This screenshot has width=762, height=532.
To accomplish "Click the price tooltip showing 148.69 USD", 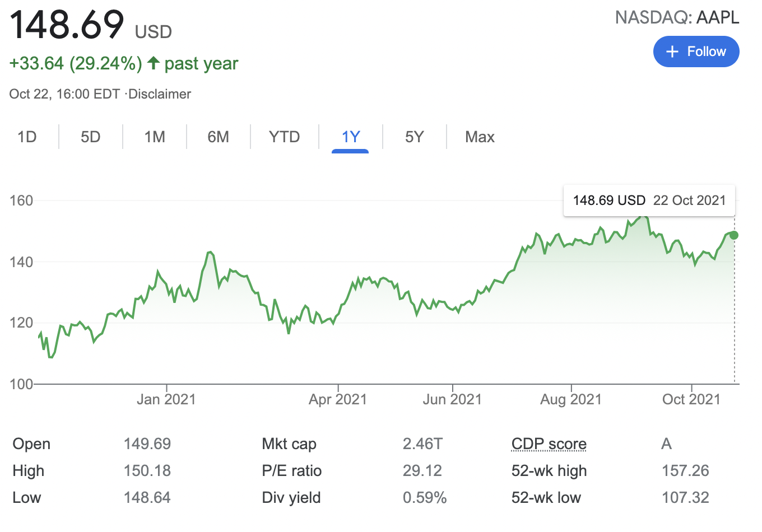I will [x=649, y=200].
